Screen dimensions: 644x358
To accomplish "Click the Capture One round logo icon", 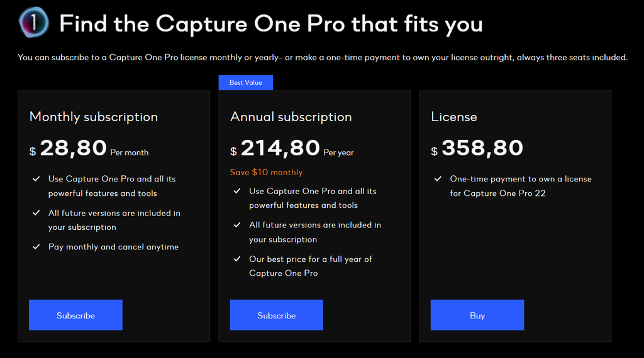I will coord(34,22).
